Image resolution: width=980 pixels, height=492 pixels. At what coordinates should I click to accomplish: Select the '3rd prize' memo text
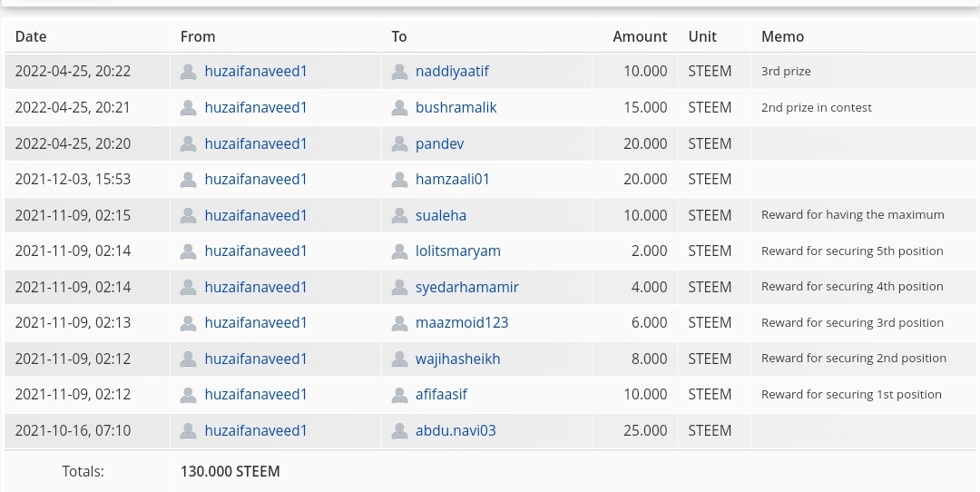(786, 72)
